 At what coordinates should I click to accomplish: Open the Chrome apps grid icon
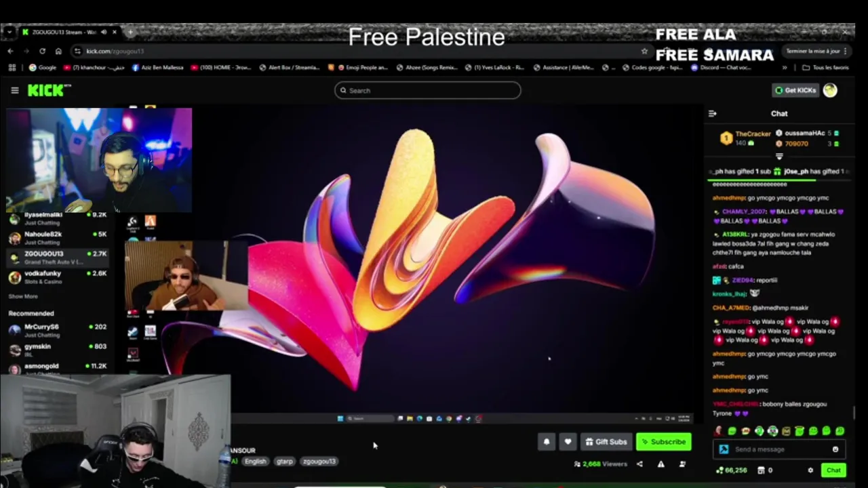[12, 68]
